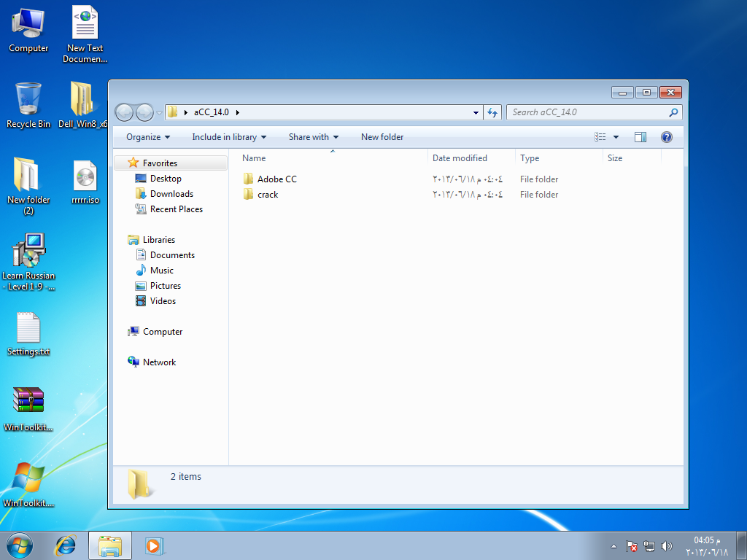Click the volume speaker tray icon
This screenshot has height=560, width=747.
pos(667,546)
